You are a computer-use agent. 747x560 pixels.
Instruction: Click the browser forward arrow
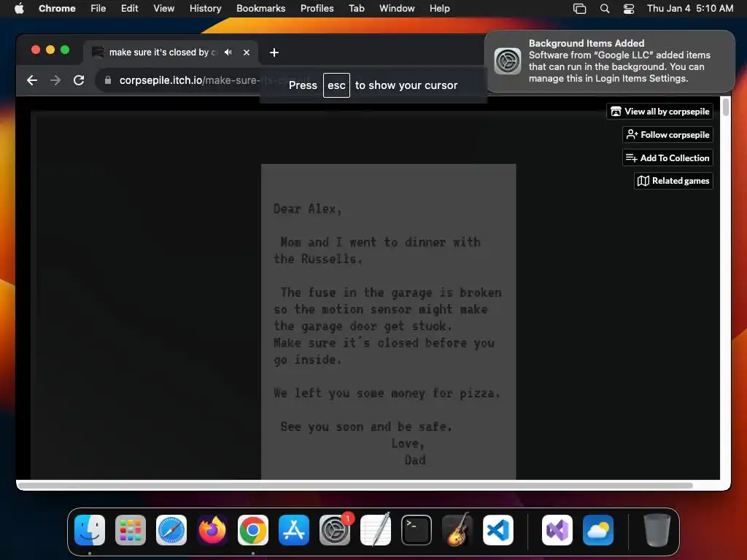[55, 80]
